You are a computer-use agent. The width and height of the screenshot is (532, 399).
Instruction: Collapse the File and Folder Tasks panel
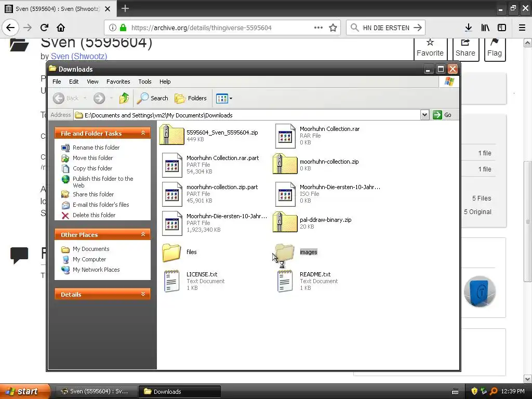(143, 133)
